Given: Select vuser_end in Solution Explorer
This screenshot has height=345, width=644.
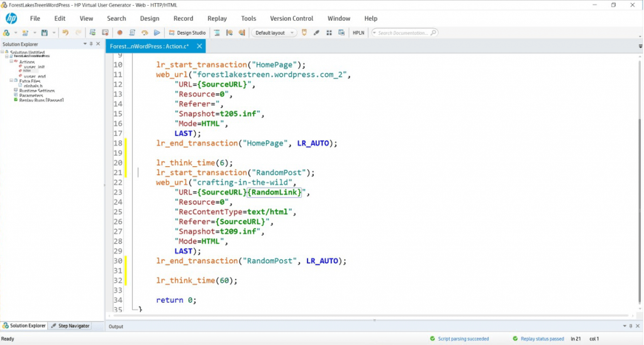Looking at the screenshot, I should tap(35, 76).
